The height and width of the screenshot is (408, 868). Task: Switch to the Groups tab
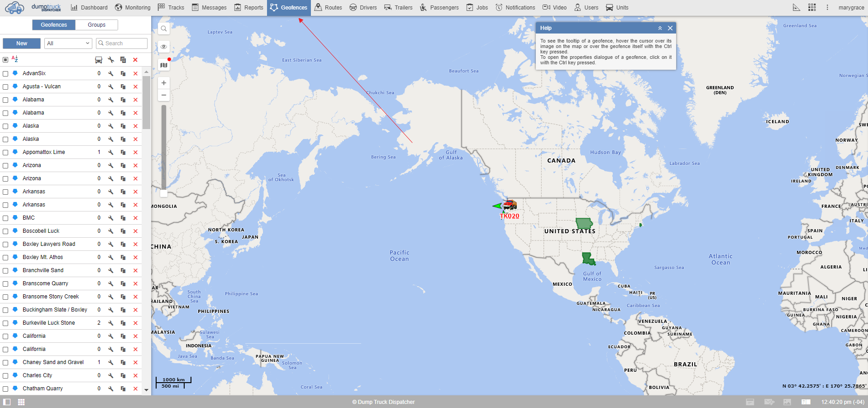coord(96,25)
